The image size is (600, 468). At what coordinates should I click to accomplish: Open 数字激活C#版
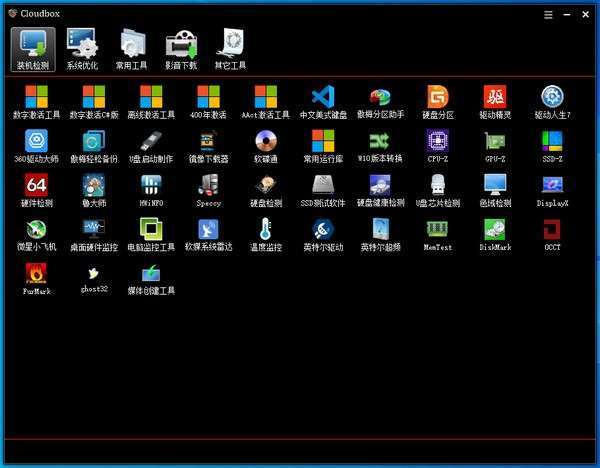[x=94, y=102]
